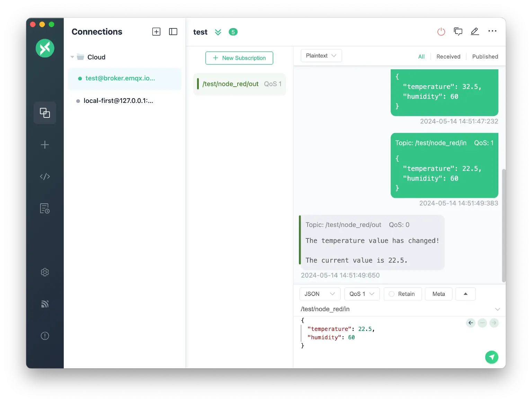Enable the Retain flag

402,294
